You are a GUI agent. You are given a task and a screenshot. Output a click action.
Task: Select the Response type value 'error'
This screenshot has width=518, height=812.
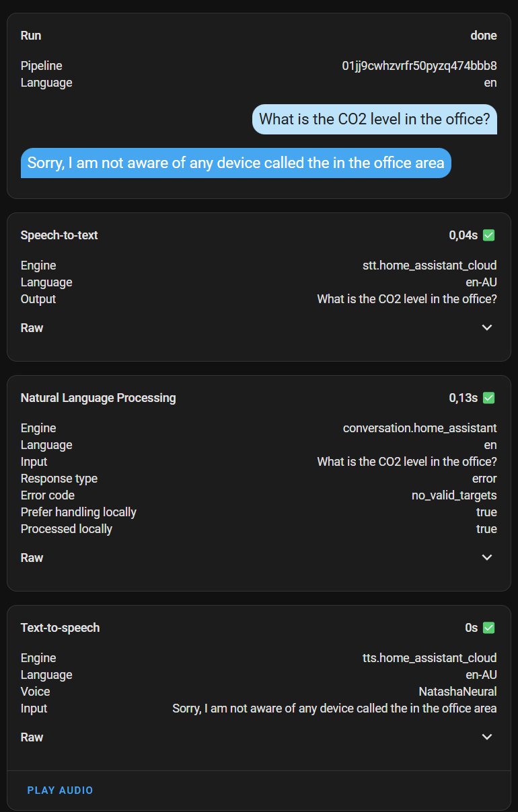[x=484, y=479]
